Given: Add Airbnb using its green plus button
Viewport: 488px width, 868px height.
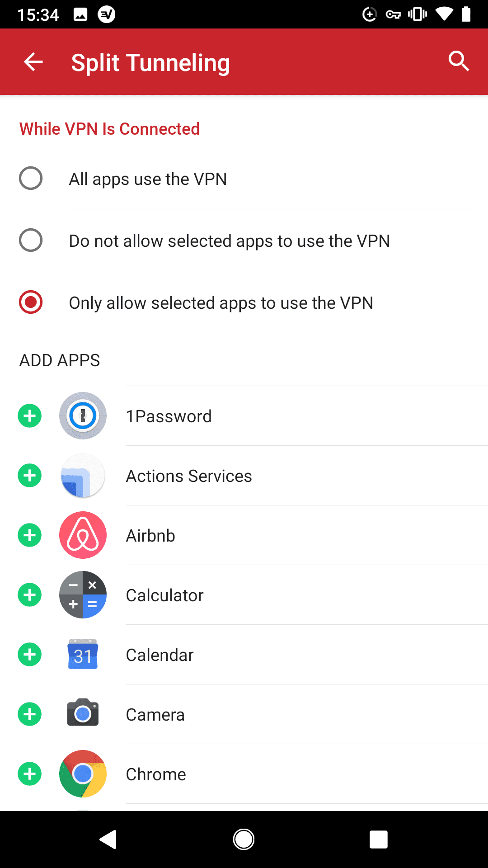Looking at the screenshot, I should tap(29, 535).
